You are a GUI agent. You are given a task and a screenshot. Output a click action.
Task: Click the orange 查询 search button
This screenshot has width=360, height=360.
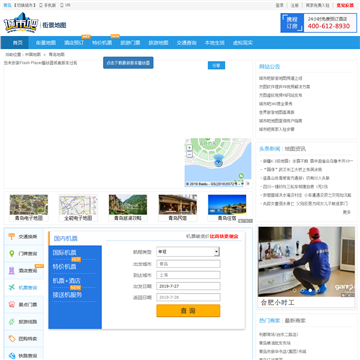(x=188, y=311)
